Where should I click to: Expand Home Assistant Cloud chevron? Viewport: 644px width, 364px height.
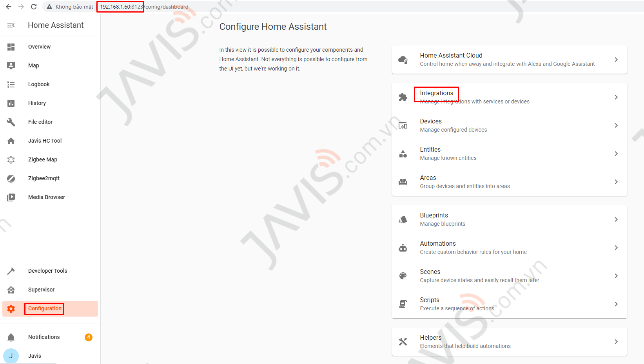click(x=616, y=60)
